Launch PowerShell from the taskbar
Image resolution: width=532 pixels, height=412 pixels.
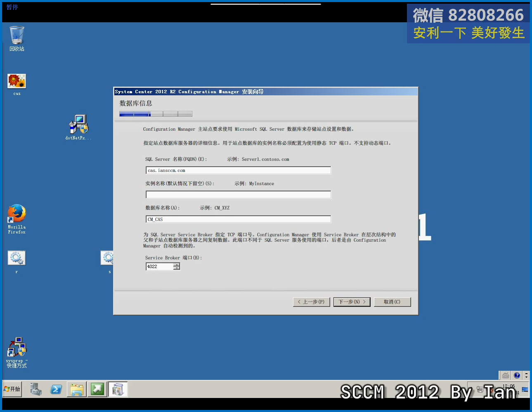click(56, 389)
